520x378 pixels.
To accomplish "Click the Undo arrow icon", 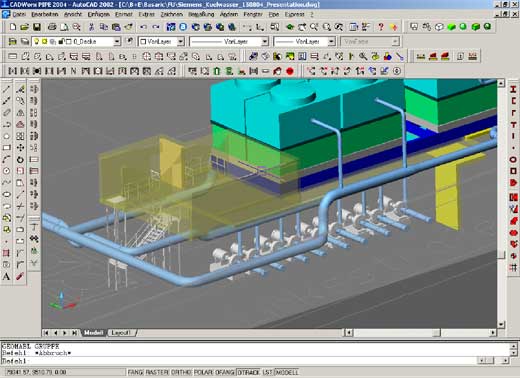I will [144, 27].
